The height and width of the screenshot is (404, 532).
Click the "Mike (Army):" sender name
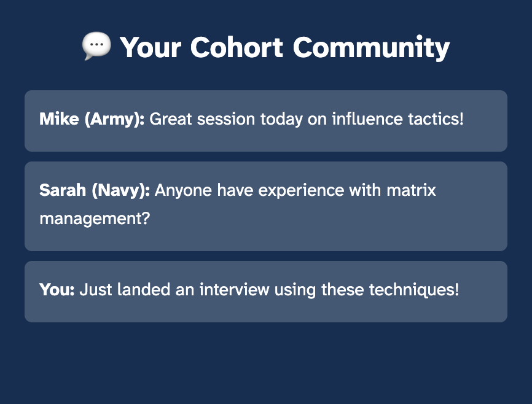(x=92, y=119)
